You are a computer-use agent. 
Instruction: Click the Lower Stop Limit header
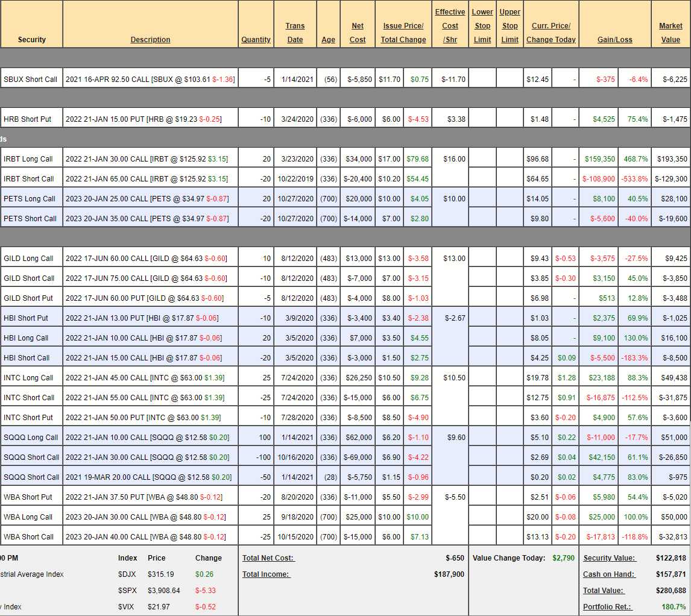pyautogui.click(x=482, y=26)
